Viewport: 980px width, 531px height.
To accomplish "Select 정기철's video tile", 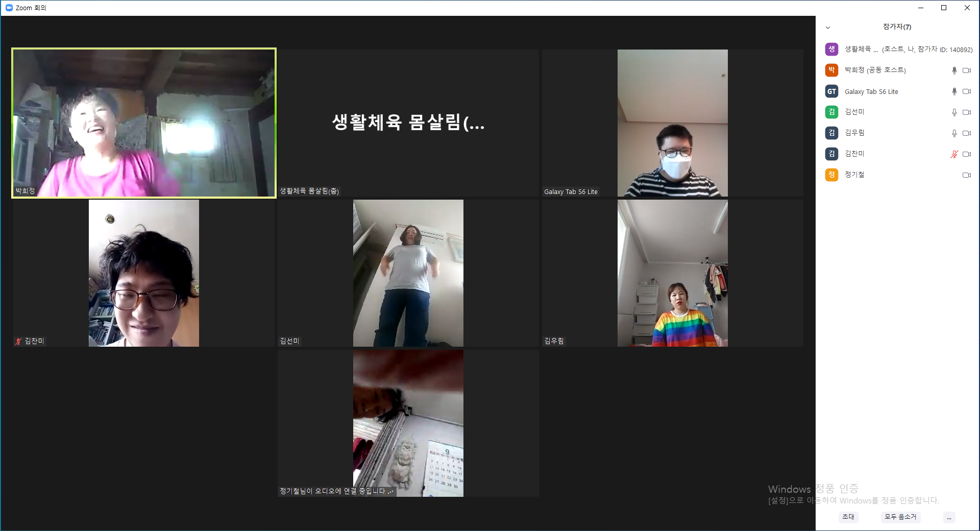I will click(x=408, y=423).
